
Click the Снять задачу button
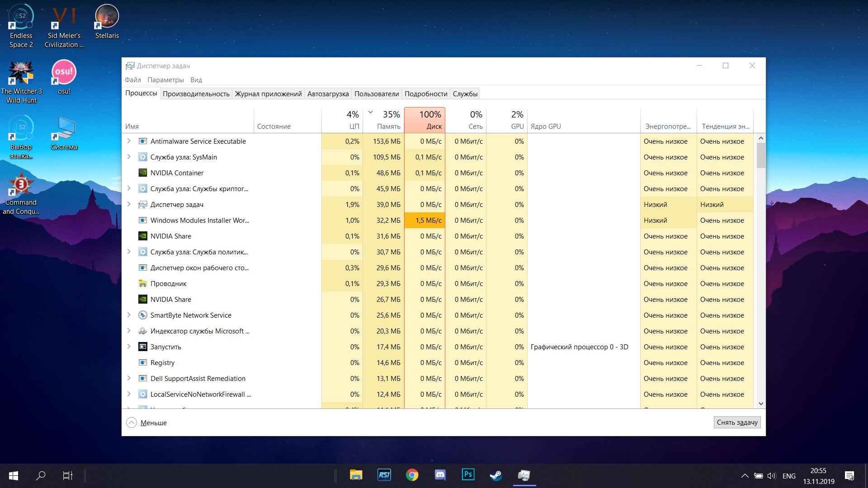click(x=737, y=422)
